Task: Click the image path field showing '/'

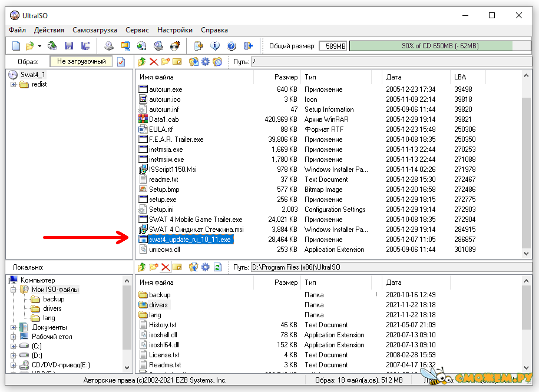Action: click(392, 62)
